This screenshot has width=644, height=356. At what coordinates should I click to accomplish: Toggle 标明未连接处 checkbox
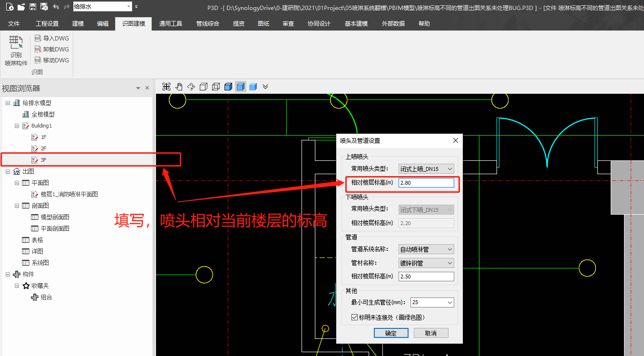tap(354, 317)
